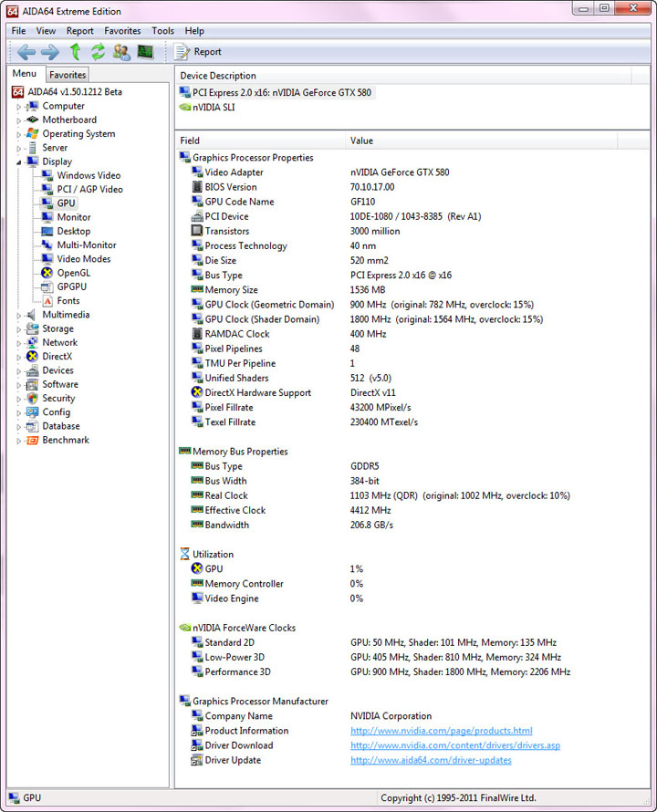This screenshot has width=657, height=812.
Task: Expand the Computer tree node
Action: click(x=18, y=107)
